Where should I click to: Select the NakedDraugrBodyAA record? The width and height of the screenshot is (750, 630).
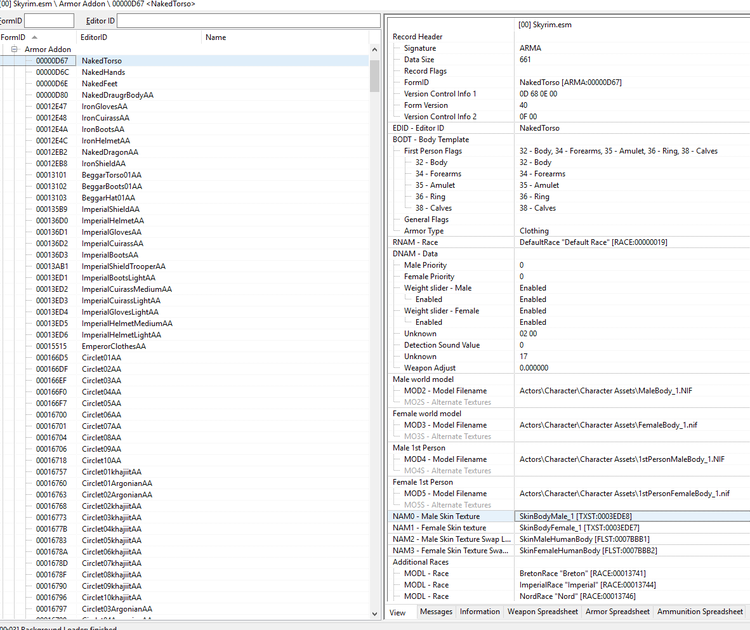[118, 95]
